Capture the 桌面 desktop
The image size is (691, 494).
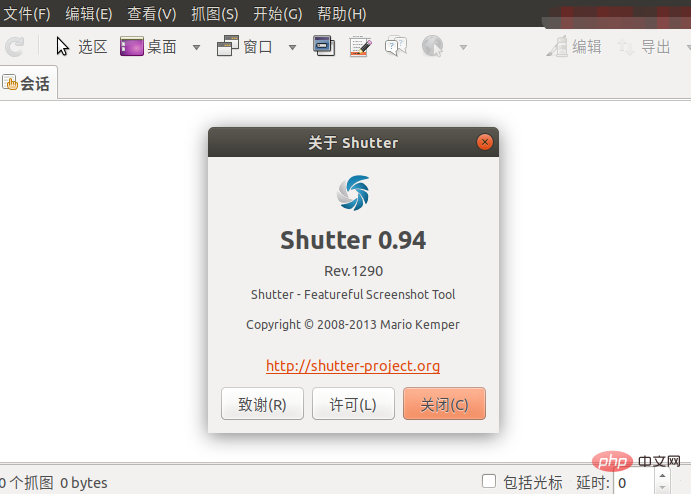pos(149,47)
